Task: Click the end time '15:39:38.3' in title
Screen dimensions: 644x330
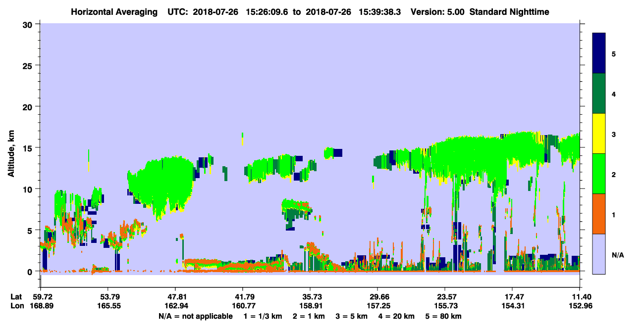Action: pos(380,11)
